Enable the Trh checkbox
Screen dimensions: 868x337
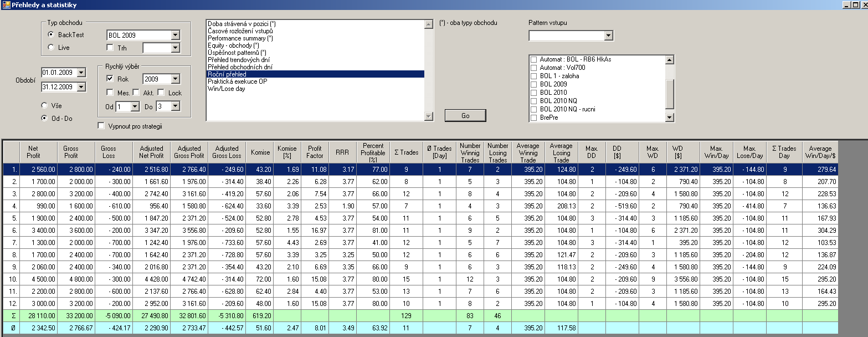tap(110, 48)
